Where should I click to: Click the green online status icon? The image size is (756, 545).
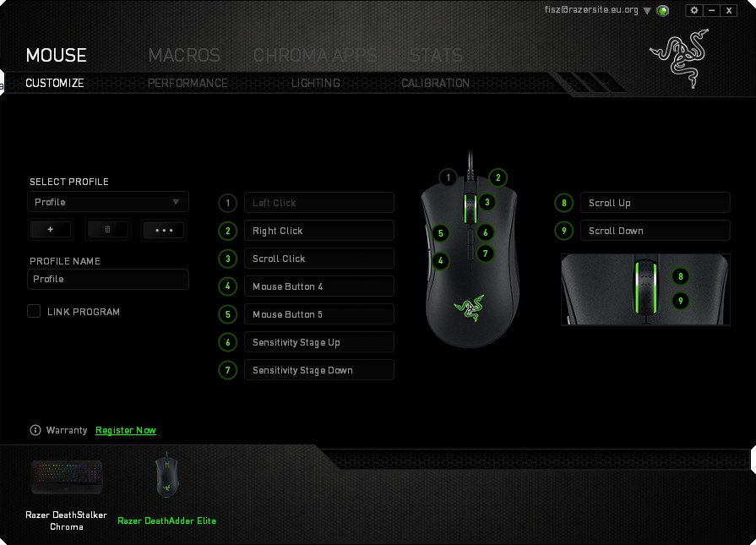pyautogui.click(x=663, y=11)
